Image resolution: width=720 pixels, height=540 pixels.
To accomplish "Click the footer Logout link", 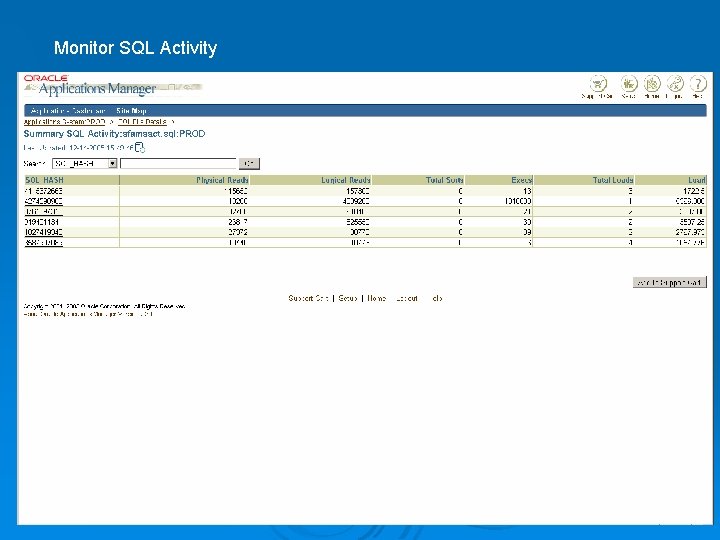I will [406, 298].
